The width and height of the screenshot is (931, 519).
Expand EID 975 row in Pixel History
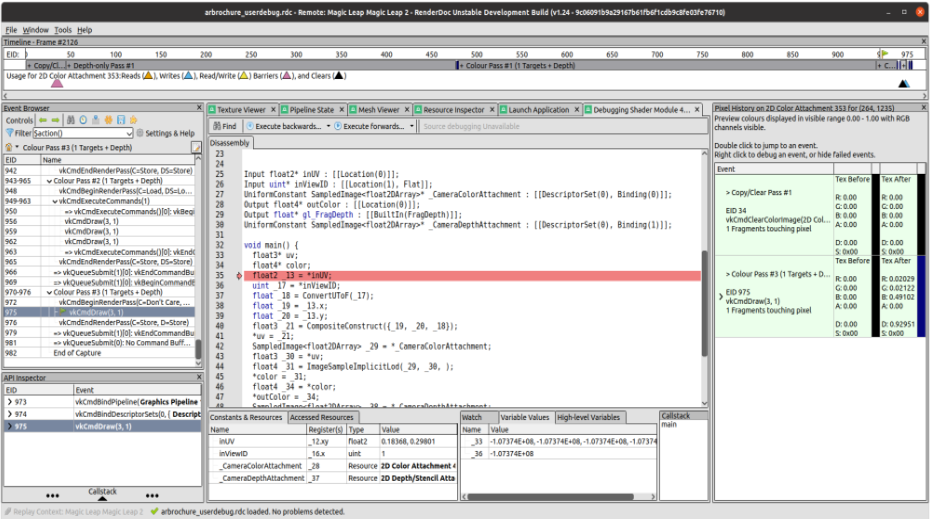click(x=720, y=297)
